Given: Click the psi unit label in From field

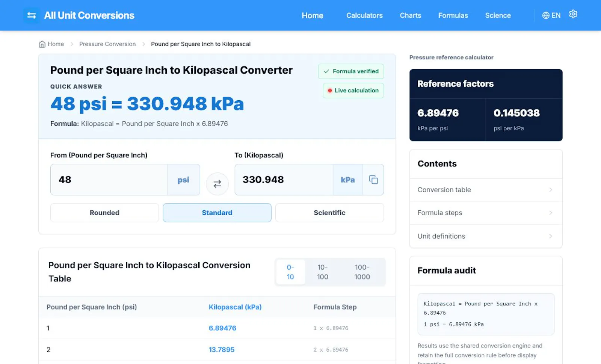Looking at the screenshot, I should pos(183,180).
